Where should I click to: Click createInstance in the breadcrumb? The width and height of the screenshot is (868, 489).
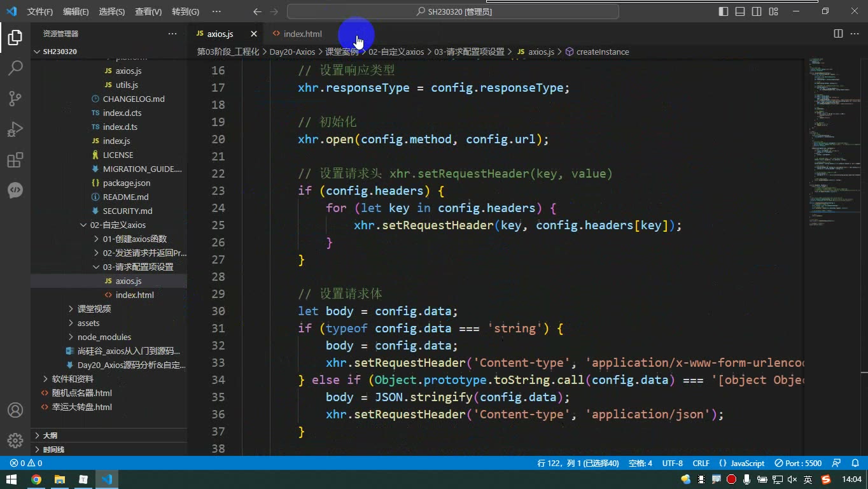click(x=602, y=52)
